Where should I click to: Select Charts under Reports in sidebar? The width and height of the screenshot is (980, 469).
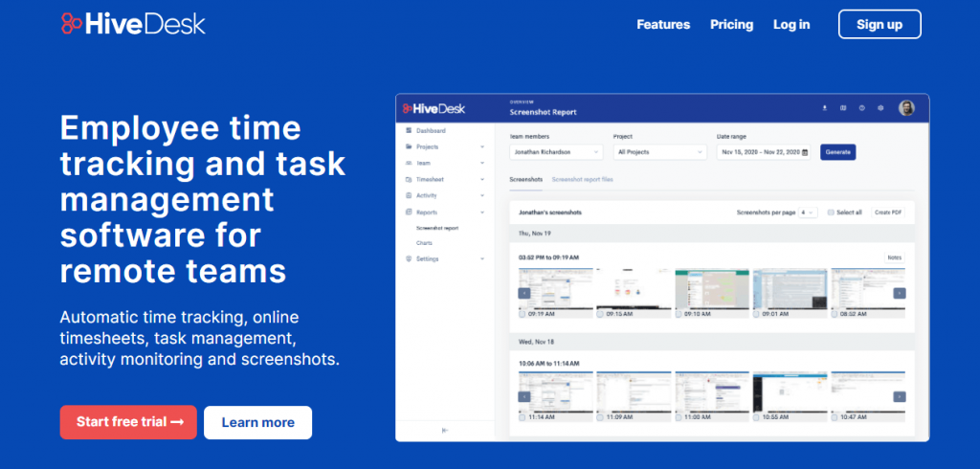[424, 242]
